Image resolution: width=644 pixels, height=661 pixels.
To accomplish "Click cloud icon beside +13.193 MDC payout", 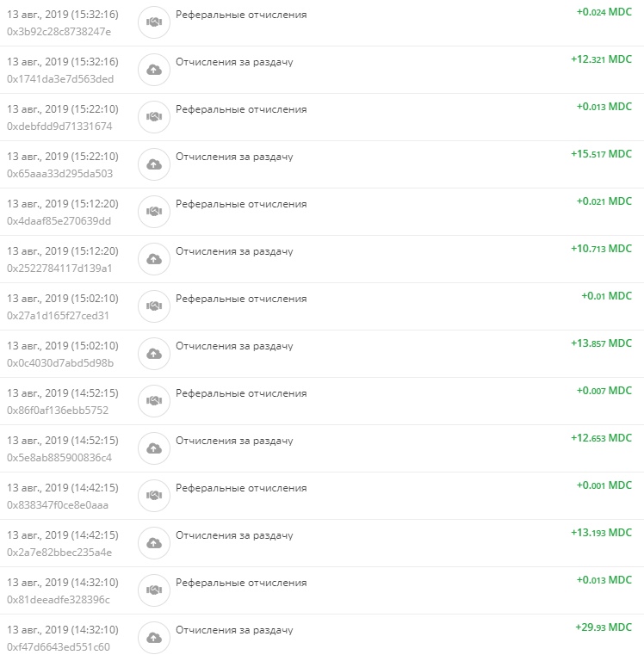I will click(154, 543).
